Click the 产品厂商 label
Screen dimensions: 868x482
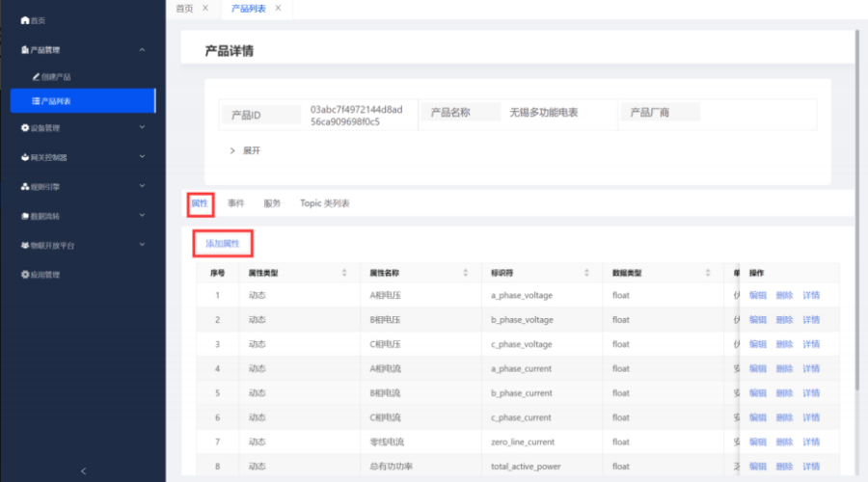(x=650, y=113)
